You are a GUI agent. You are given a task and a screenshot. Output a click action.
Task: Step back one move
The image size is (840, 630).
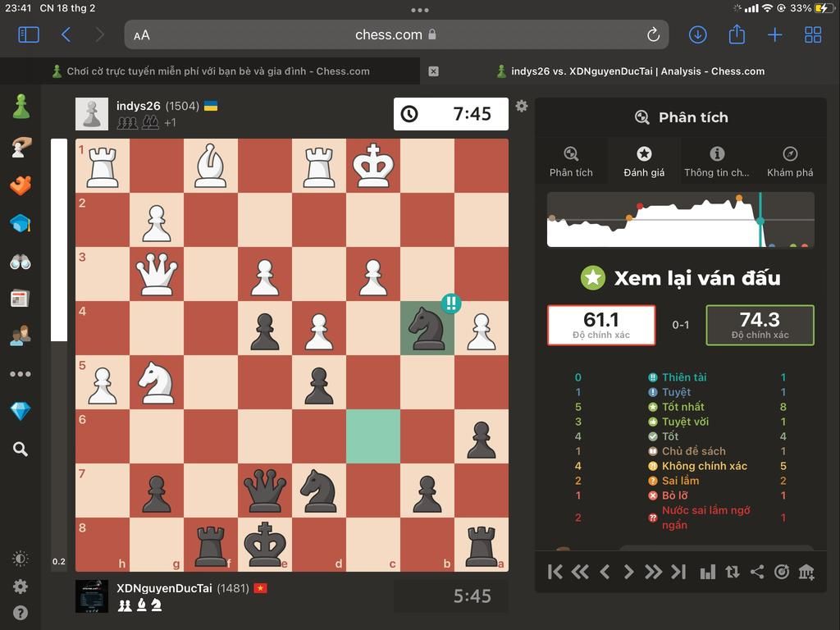coord(605,572)
